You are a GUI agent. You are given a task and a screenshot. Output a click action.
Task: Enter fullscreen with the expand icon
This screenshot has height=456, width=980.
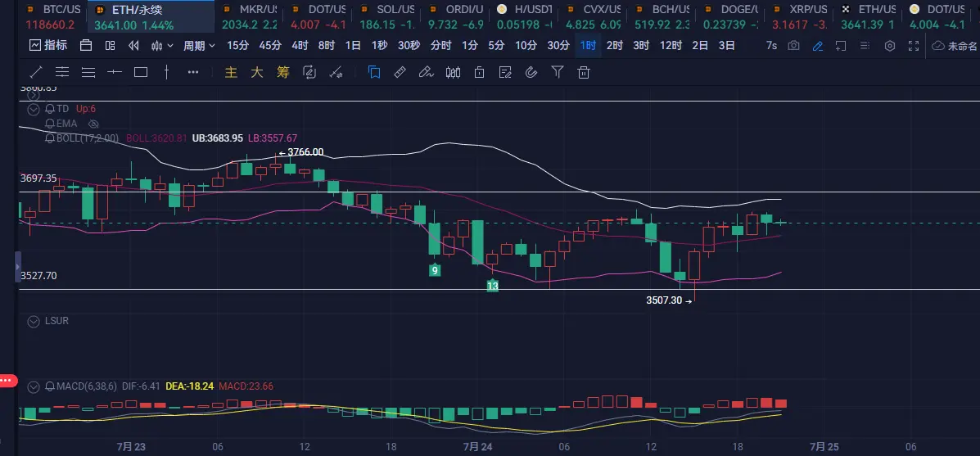913,46
